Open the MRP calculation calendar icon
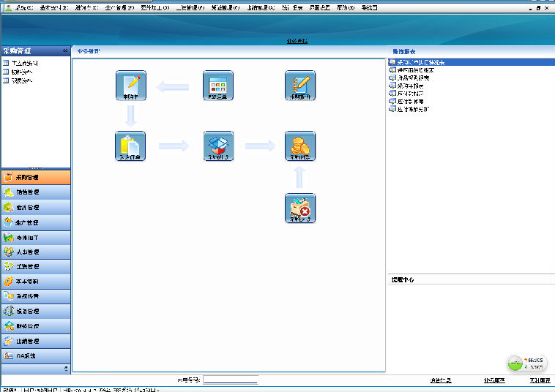Viewport: 555px width, 392px height. pos(218,85)
